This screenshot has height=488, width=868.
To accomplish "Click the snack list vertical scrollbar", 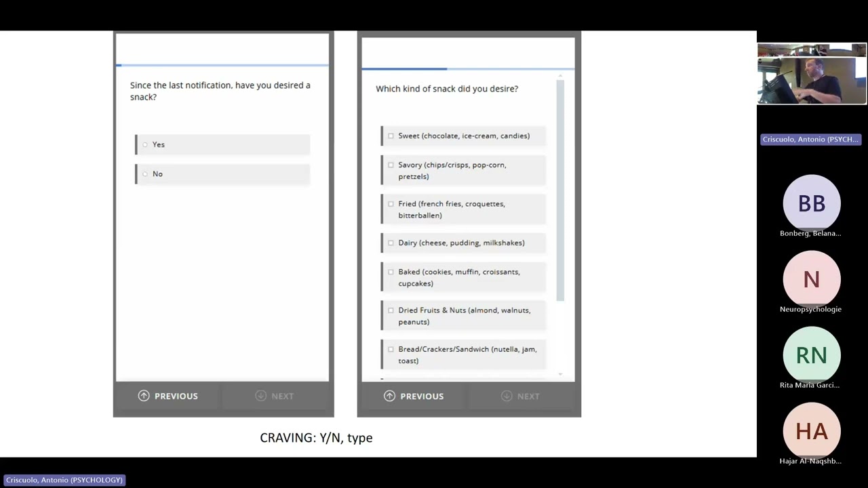I will pyautogui.click(x=560, y=190).
